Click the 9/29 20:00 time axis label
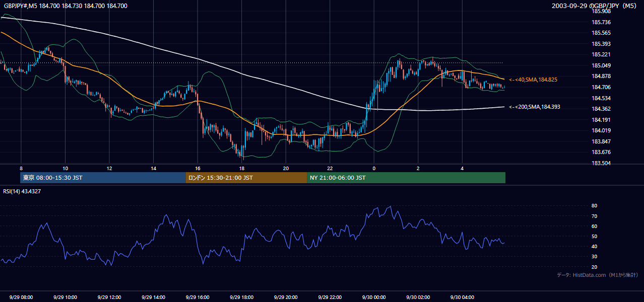The width and height of the screenshot is (644, 302). point(286,297)
